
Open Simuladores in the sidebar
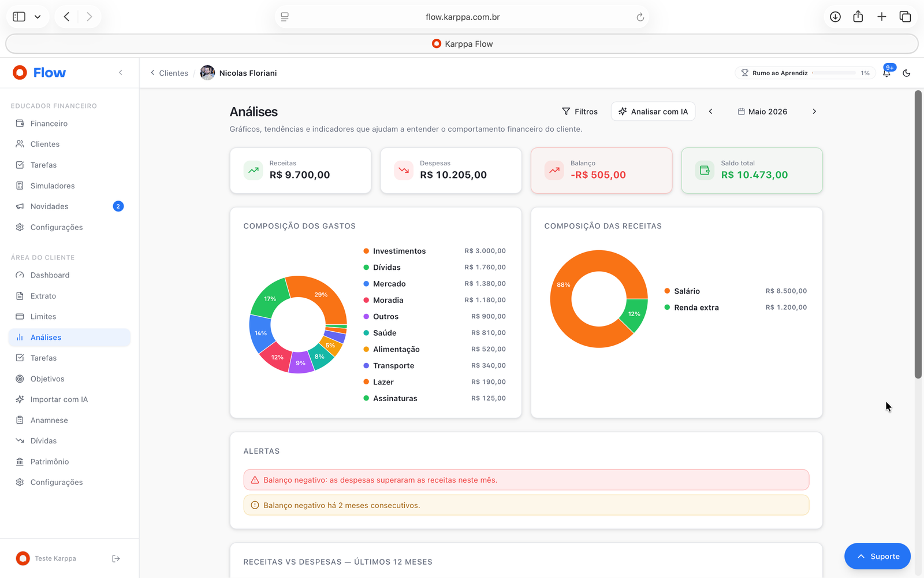[69, 186]
